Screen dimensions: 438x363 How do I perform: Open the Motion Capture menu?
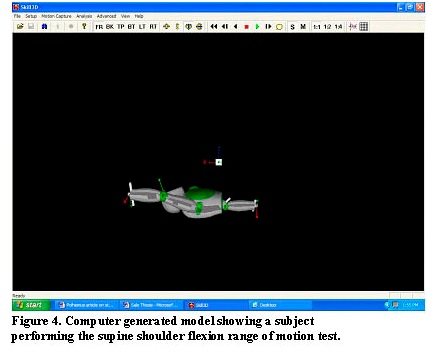(x=56, y=16)
